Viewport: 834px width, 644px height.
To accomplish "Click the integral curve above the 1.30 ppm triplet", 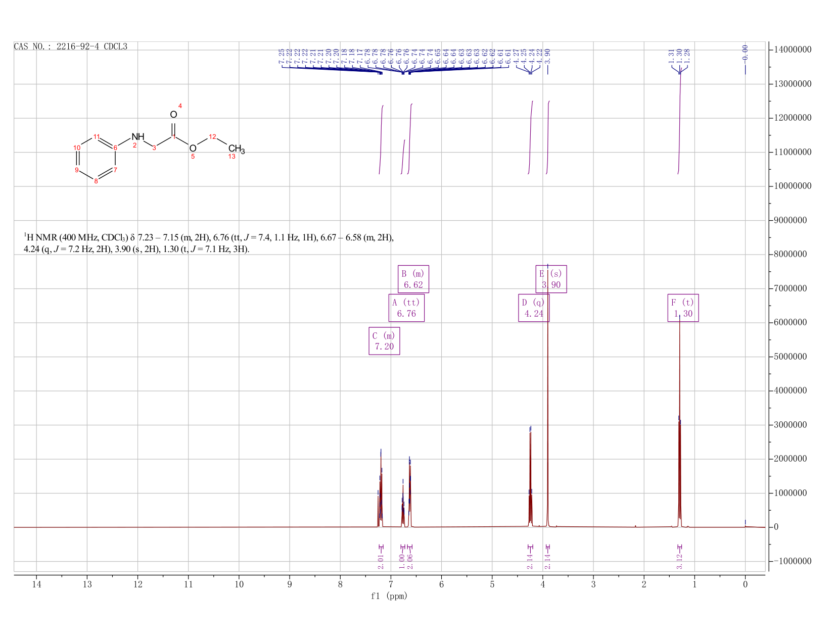I will pos(680,121).
